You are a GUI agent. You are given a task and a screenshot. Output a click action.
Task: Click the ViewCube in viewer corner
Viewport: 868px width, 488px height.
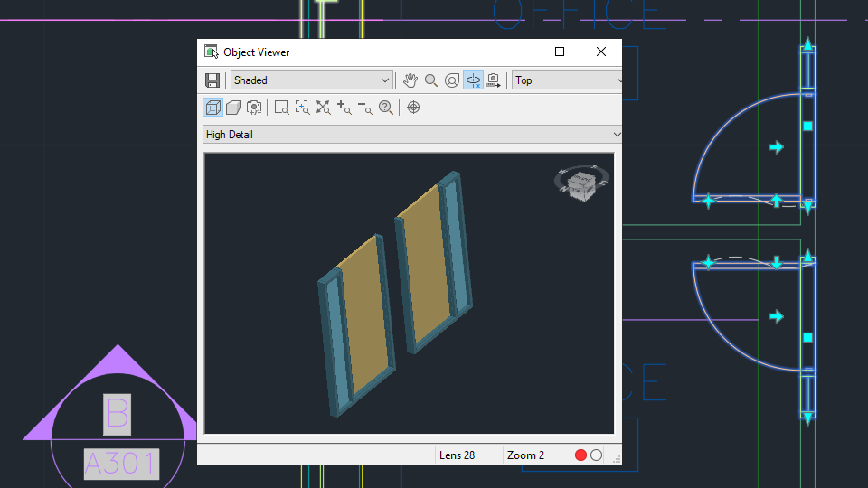coord(581,183)
